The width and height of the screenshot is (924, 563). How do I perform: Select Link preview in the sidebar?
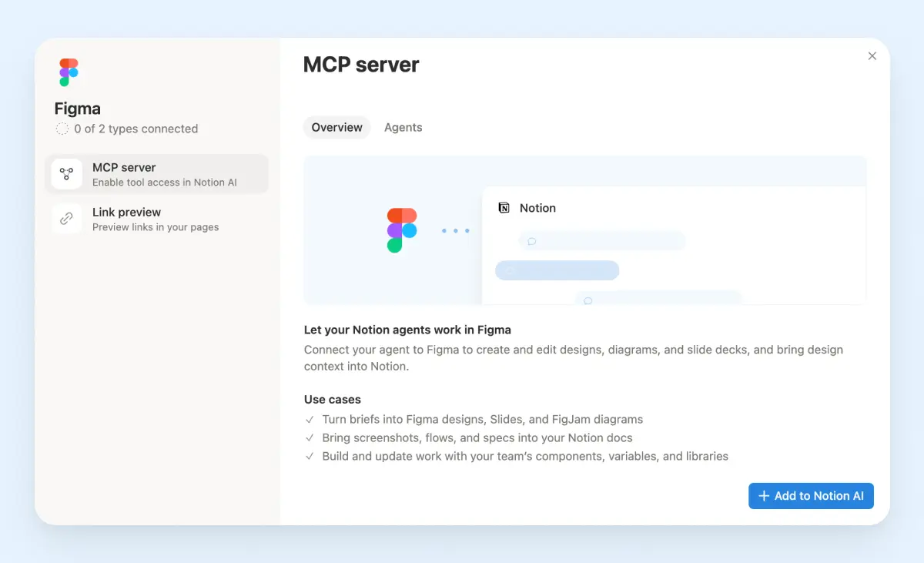tap(157, 219)
